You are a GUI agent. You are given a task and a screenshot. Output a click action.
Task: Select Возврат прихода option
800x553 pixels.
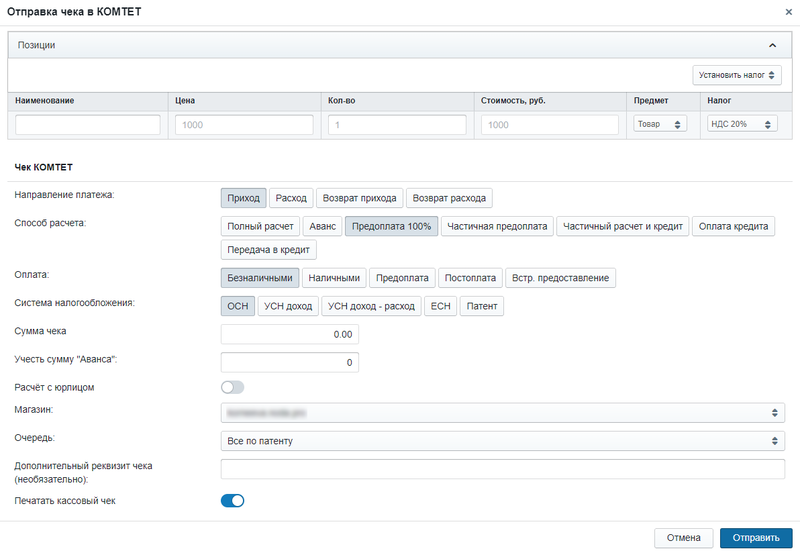(360, 198)
